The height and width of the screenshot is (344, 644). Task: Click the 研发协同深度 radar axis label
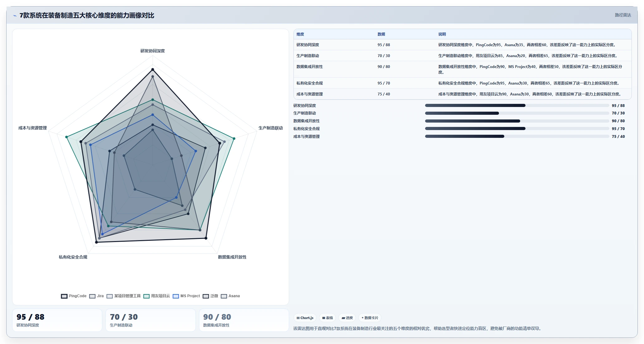tap(153, 51)
